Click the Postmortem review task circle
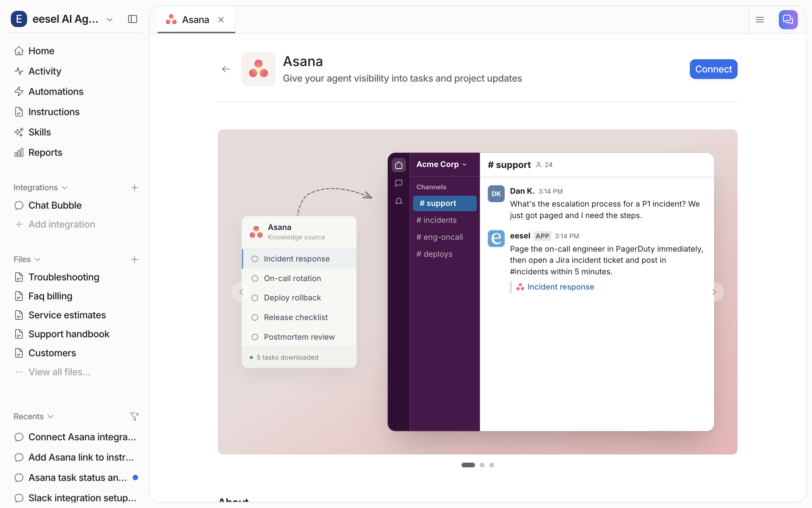 [x=255, y=337]
